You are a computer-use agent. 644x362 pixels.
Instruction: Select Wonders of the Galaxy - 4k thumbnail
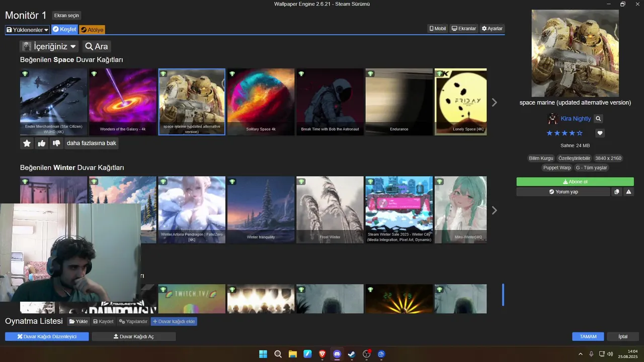(123, 102)
